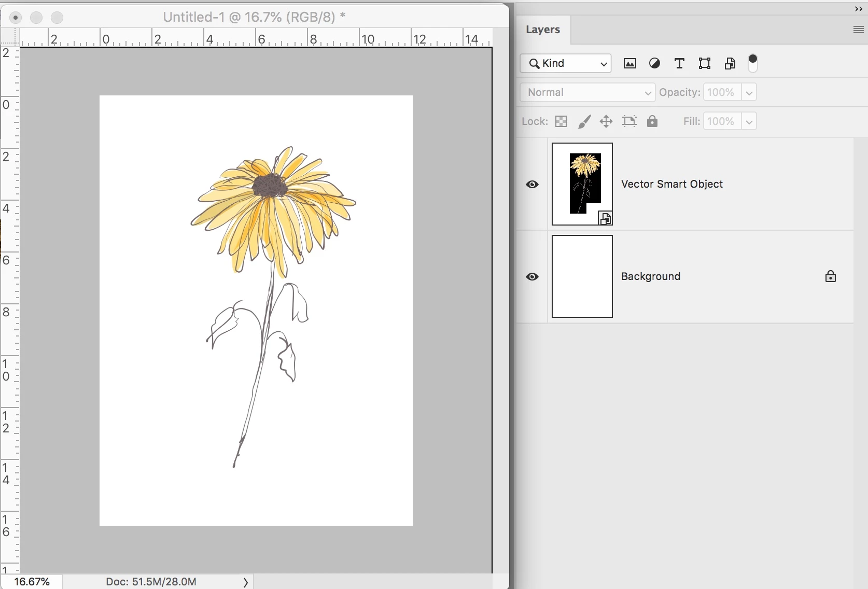Image resolution: width=868 pixels, height=589 pixels.
Task: Click the adjustment layer filter icon
Action: [654, 64]
